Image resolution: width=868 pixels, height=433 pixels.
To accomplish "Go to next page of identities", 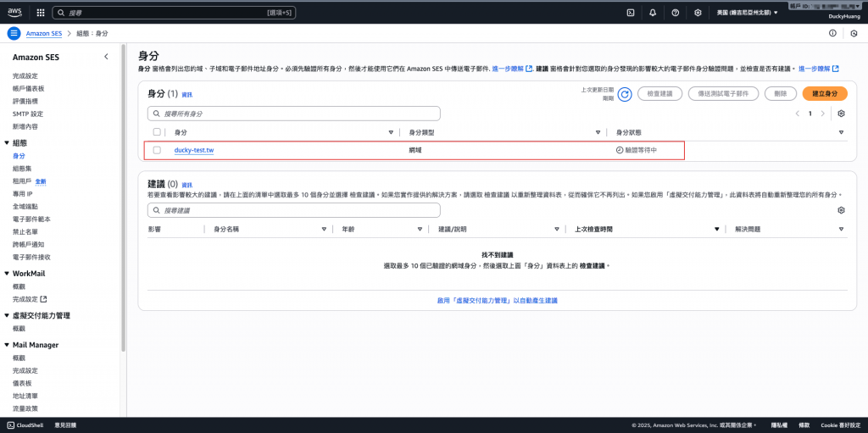I will (822, 114).
